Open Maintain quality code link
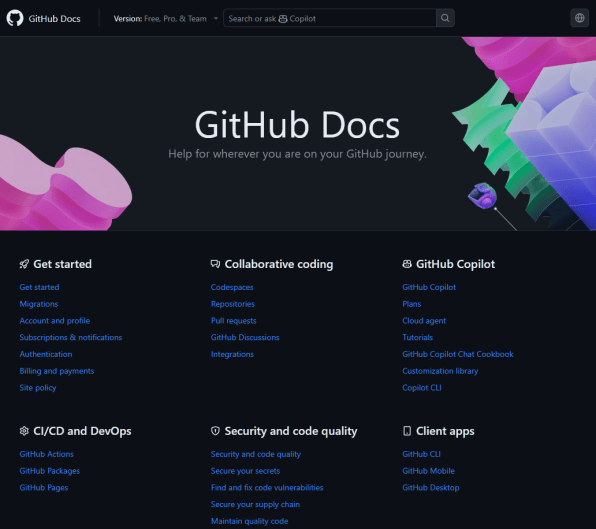The height and width of the screenshot is (529, 596). click(x=250, y=521)
